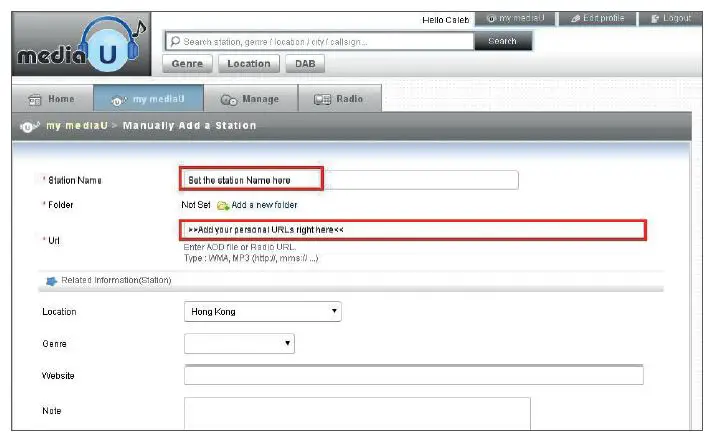Click the Location filter button

(x=249, y=64)
